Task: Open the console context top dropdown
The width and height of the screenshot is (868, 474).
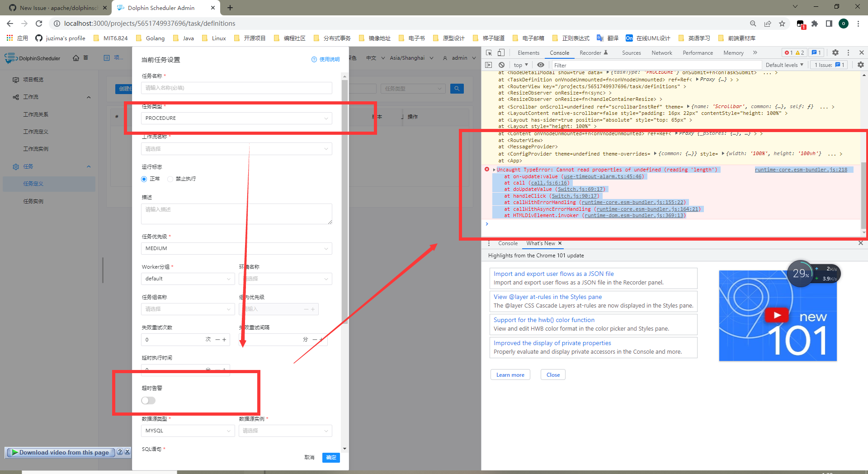Action: [x=521, y=65]
